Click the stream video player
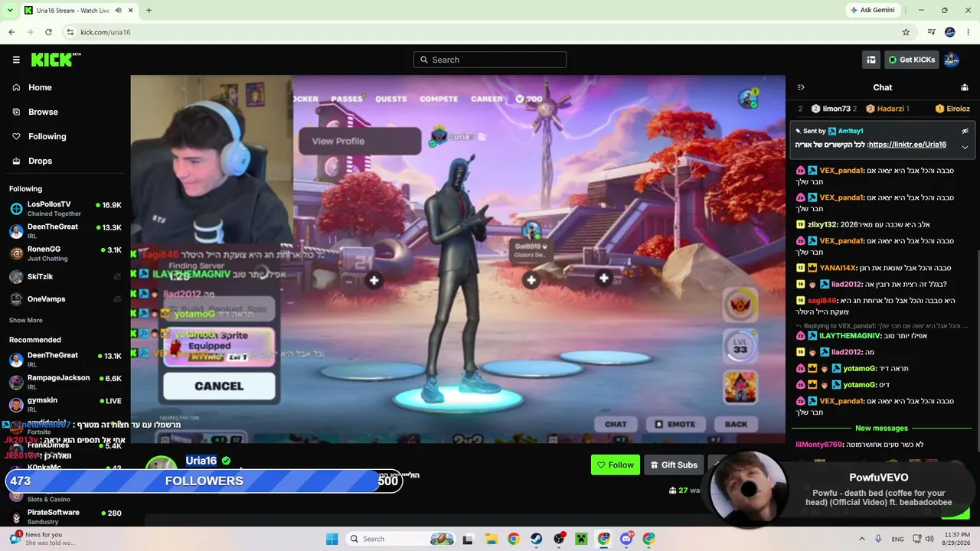The image size is (980, 551). point(458,259)
